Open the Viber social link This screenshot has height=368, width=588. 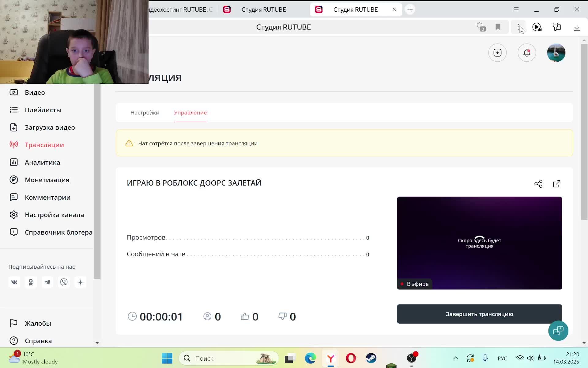pyautogui.click(x=64, y=282)
